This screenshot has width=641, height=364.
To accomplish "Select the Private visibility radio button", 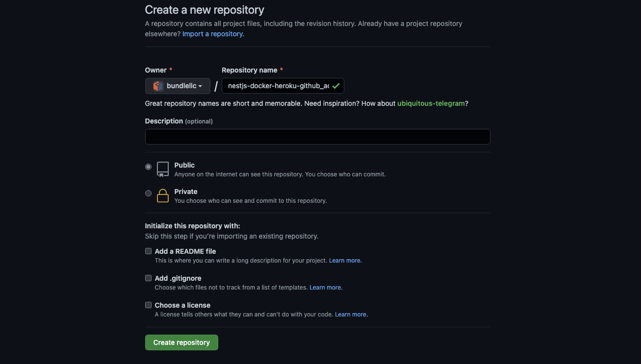I will (148, 194).
